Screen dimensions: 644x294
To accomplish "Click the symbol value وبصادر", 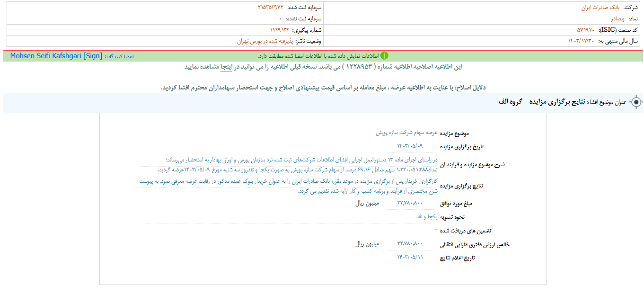I will [618, 19].
